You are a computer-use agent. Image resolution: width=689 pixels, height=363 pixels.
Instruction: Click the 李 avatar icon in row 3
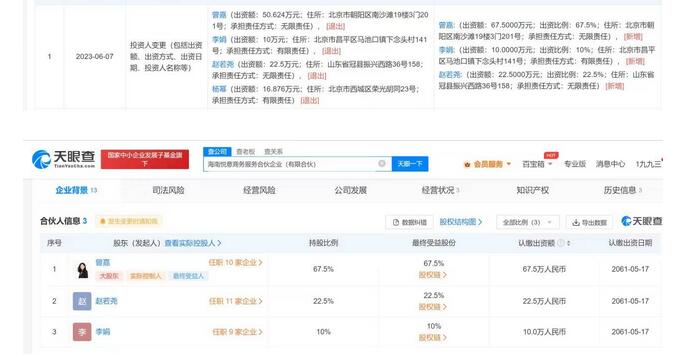tap(82, 332)
